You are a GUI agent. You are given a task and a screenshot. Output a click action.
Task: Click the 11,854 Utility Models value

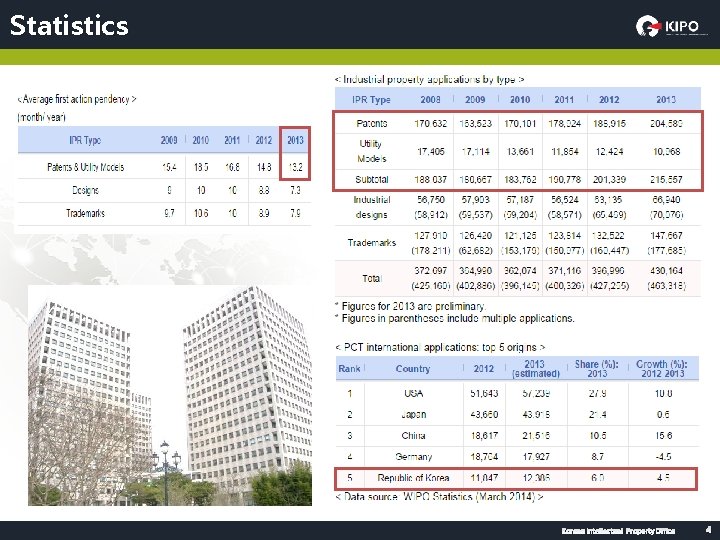pos(564,152)
